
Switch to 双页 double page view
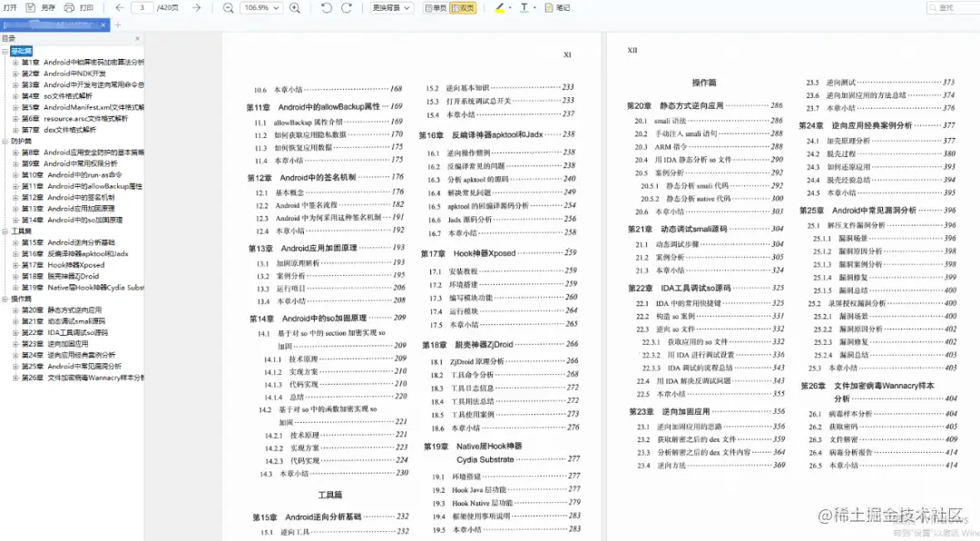(x=463, y=7)
